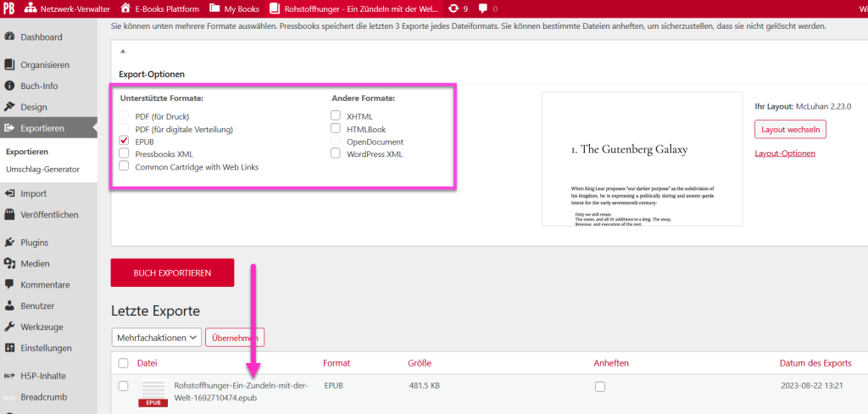Click the comments bubble icon in top bar

click(x=483, y=8)
